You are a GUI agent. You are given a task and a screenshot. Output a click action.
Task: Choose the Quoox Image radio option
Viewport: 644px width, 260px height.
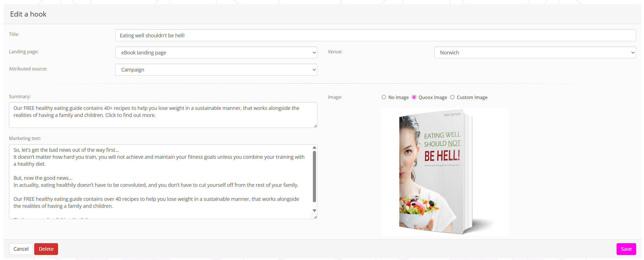click(x=414, y=97)
